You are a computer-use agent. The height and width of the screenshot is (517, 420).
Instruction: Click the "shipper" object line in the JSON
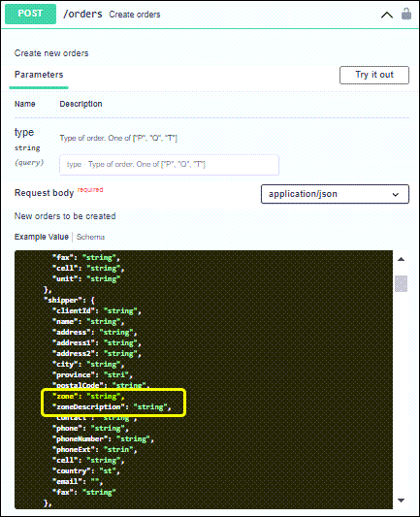click(x=69, y=301)
